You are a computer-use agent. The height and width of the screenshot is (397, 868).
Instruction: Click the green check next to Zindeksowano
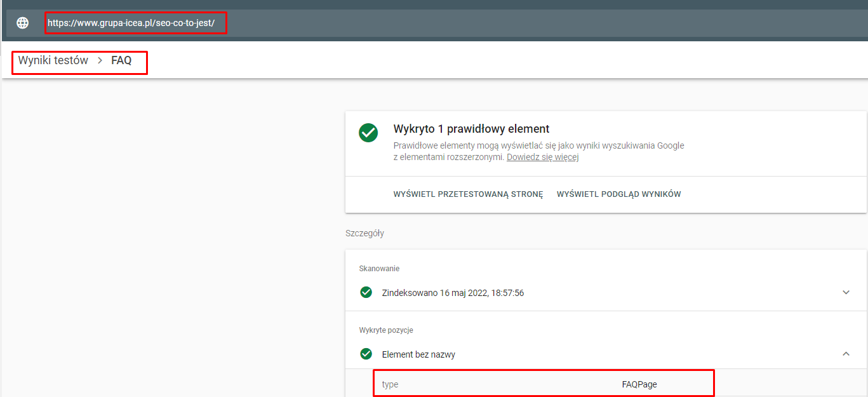coord(366,292)
